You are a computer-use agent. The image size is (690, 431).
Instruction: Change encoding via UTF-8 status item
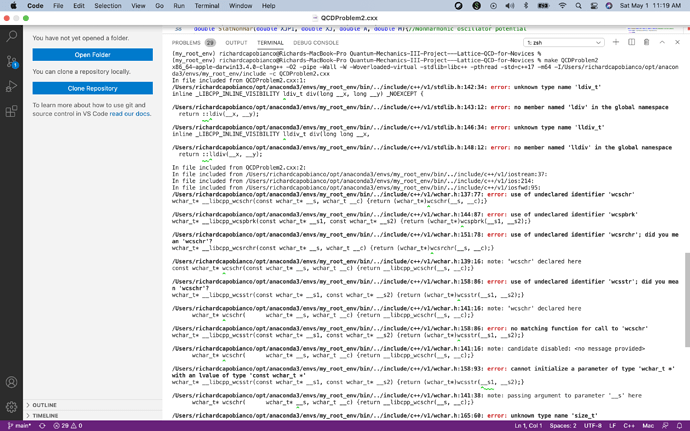pos(592,426)
